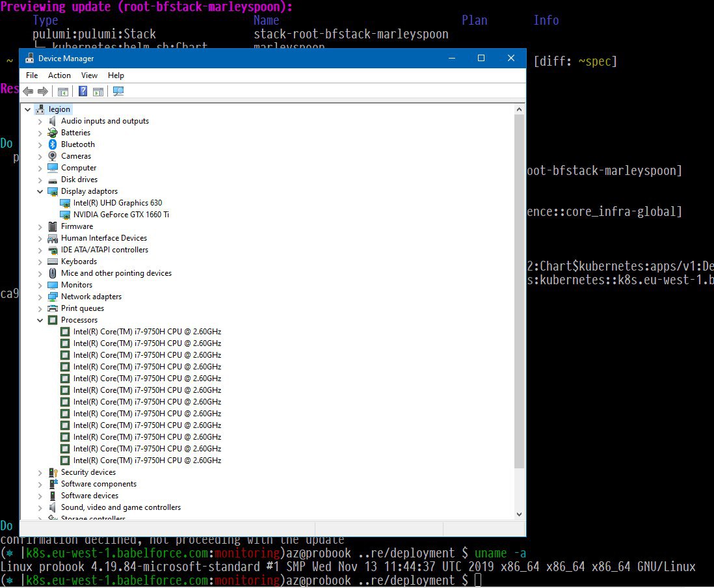The width and height of the screenshot is (714, 588).
Task: Click the mouse icon beside Mice and other pointing devices
Action: coord(53,273)
